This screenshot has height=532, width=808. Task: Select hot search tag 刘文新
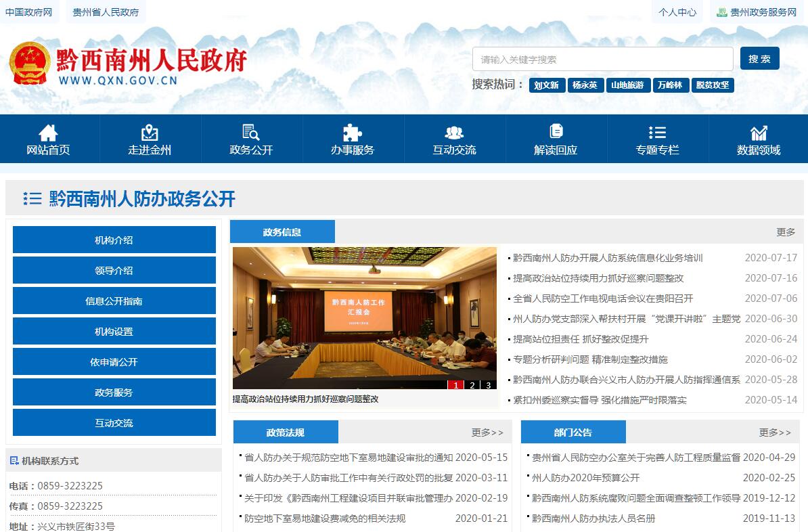[x=547, y=85]
